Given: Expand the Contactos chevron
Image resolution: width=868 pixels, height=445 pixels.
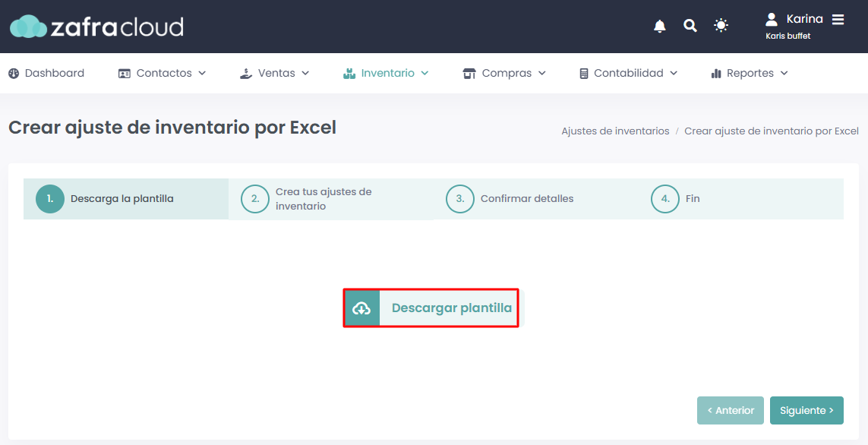Looking at the screenshot, I should (x=202, y=73).
